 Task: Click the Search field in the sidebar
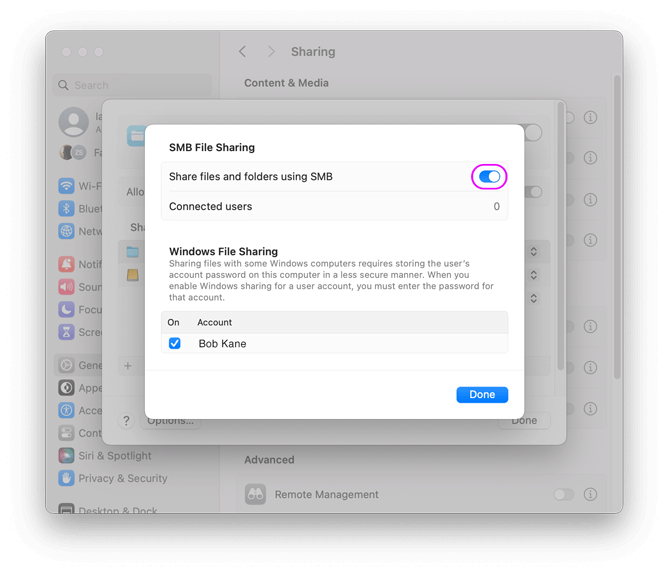coord(133,86)
